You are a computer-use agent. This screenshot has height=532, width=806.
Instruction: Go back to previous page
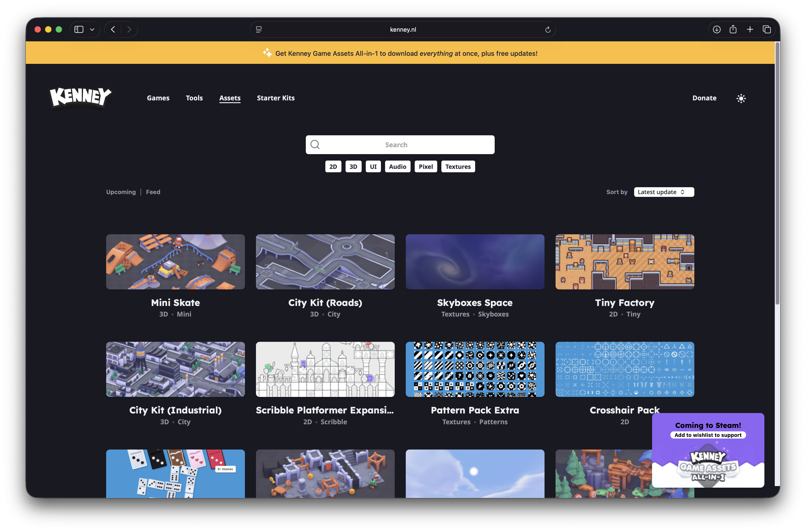click(x=113, y=30)
